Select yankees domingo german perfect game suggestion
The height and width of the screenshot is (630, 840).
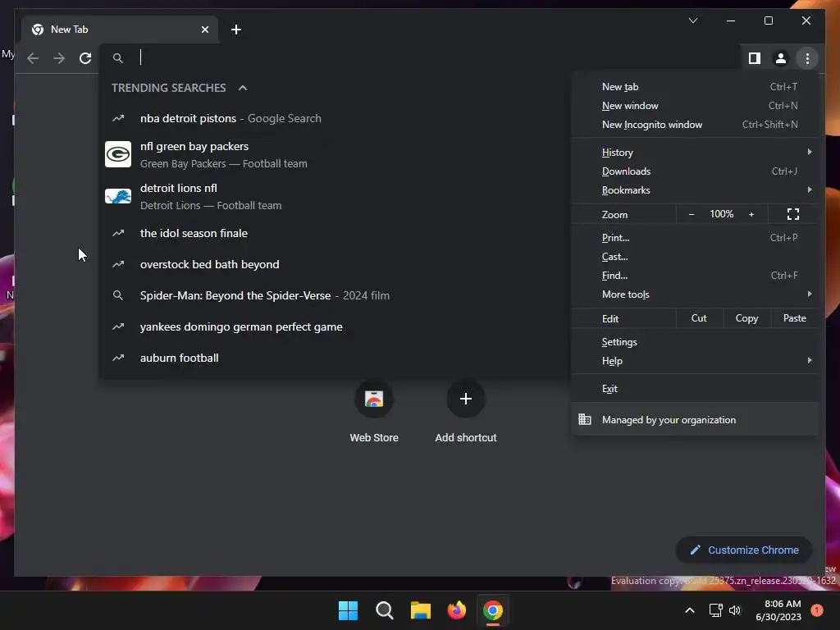coord(335,326)
